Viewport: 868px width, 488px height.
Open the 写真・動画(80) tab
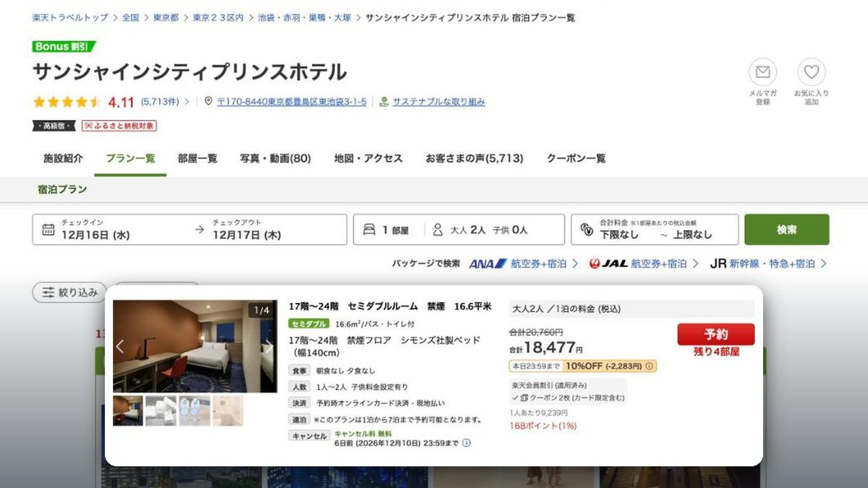click(276, 158)
